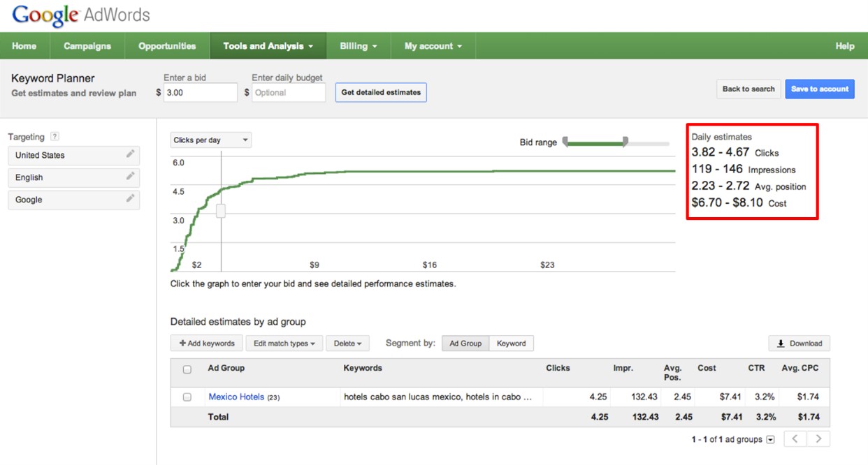Open the Campaigns tab

[x=87, y=46]
